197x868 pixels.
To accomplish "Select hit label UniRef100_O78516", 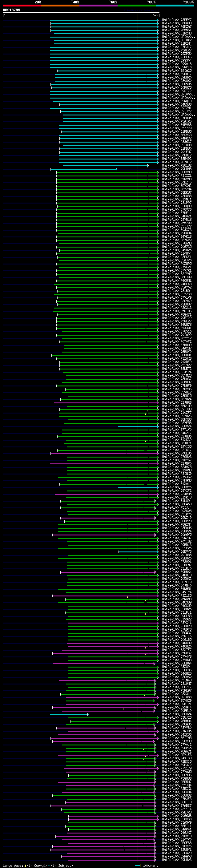I will (x=177, y=332).
